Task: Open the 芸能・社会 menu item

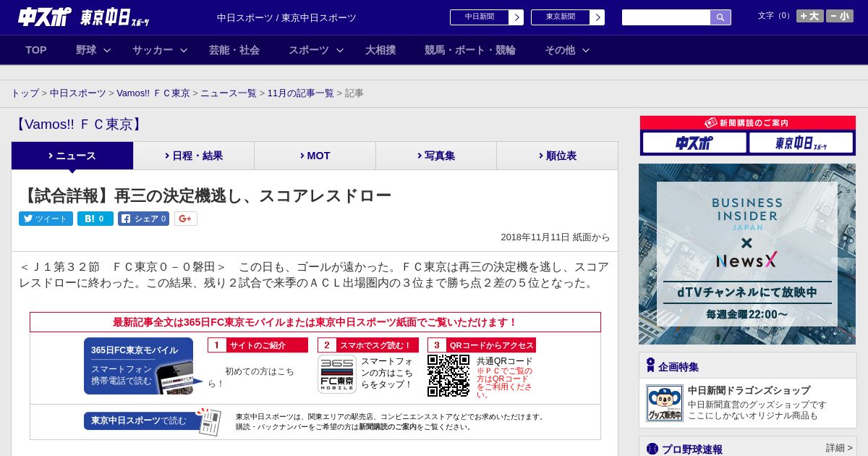Action: [234, 50]
